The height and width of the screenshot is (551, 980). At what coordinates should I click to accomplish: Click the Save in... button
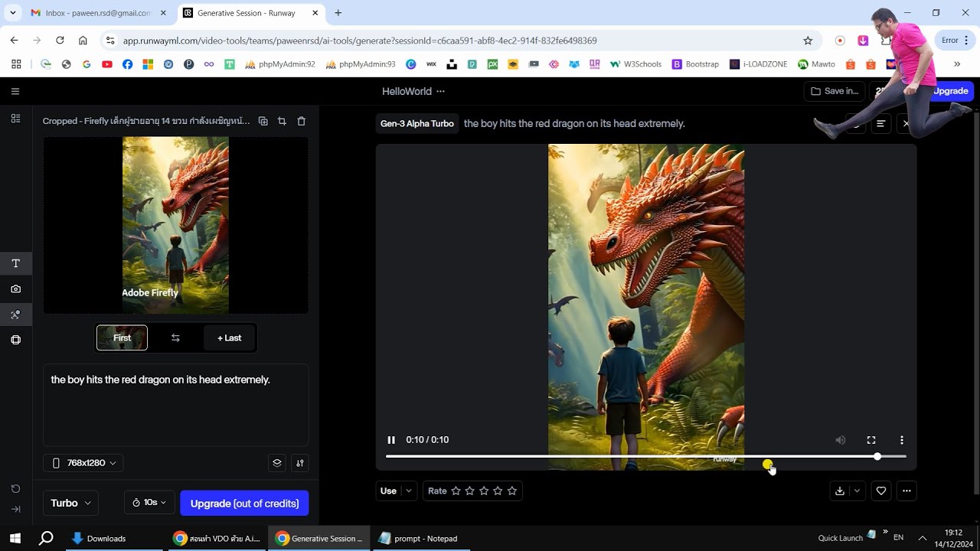835,91
